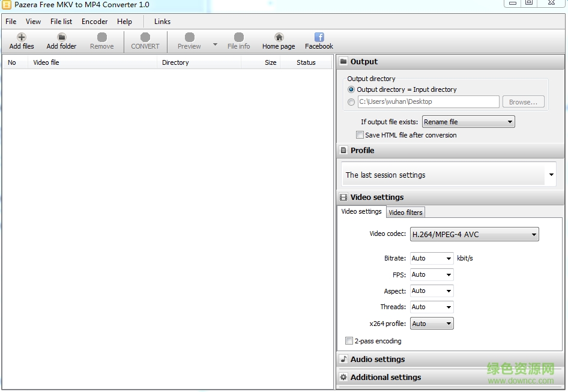Select Output directory = Input directory option
The height and width of the screenshot is (392, 568).
[x=351, y=89]
